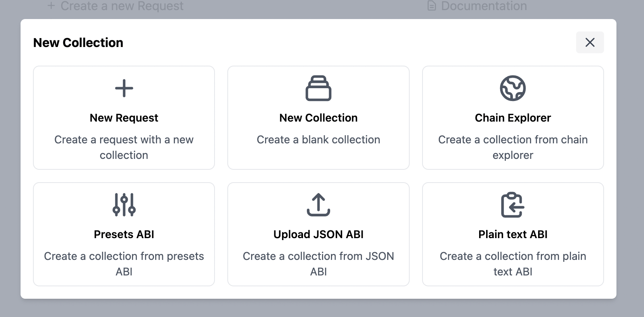Viewport: 644px width, 317px height.
Task: Select the Upload JSON ABI title
Action: coord(319,234)
